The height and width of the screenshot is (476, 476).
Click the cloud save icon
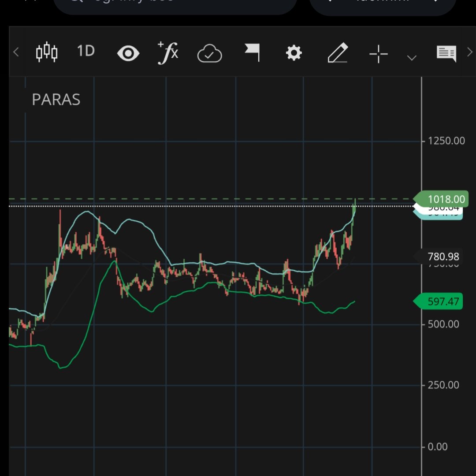209,53
